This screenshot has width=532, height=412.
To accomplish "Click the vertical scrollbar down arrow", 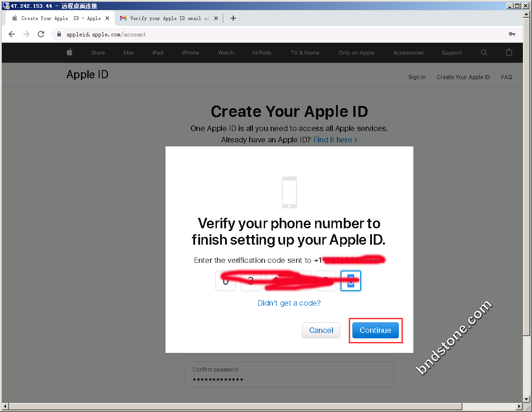I will pos(526,399).
